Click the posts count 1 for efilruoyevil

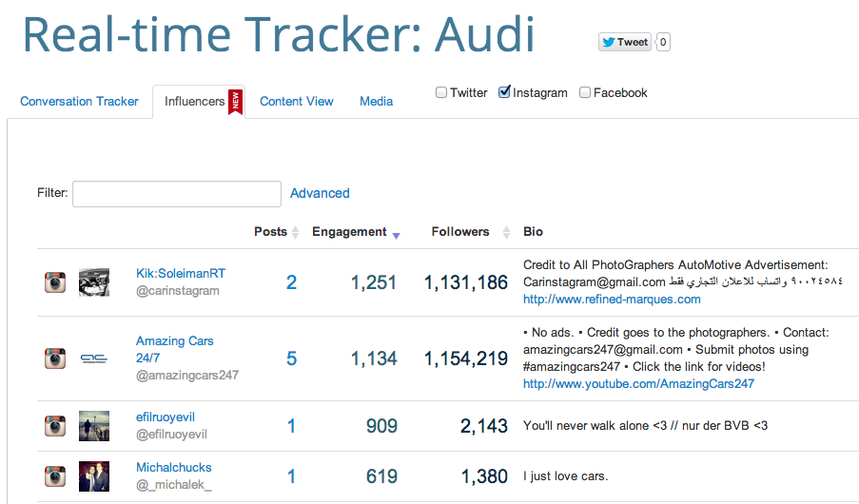point(291,426)
